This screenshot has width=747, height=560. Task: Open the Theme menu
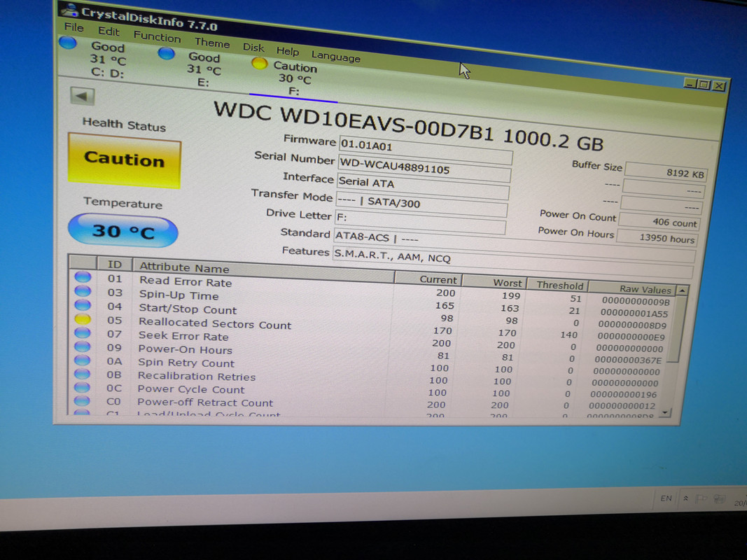[x=212, y=43]
